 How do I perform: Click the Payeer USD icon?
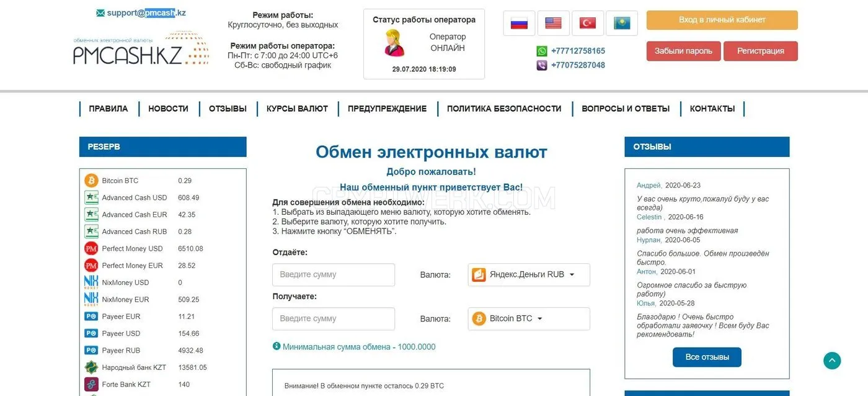pos(91,333)
